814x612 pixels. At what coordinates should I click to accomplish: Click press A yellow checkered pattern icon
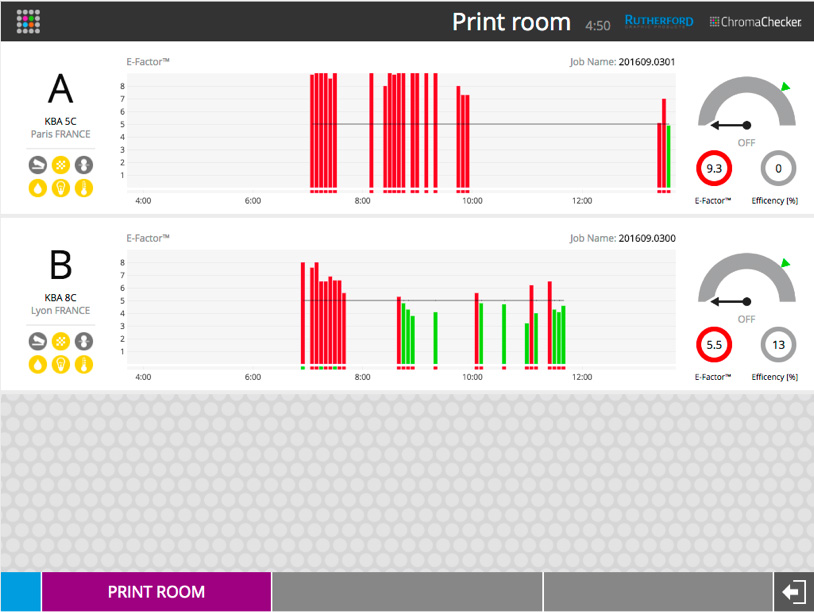(x=61, y=165)
